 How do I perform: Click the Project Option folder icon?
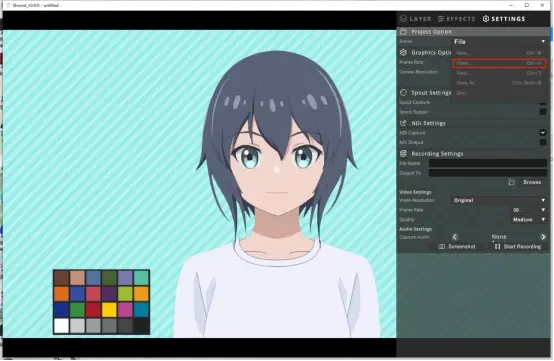pos(403,32)
